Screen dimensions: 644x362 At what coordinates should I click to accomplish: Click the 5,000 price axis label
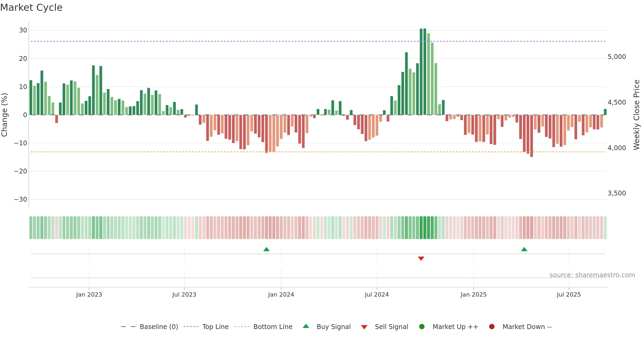[x=617, y=57]
